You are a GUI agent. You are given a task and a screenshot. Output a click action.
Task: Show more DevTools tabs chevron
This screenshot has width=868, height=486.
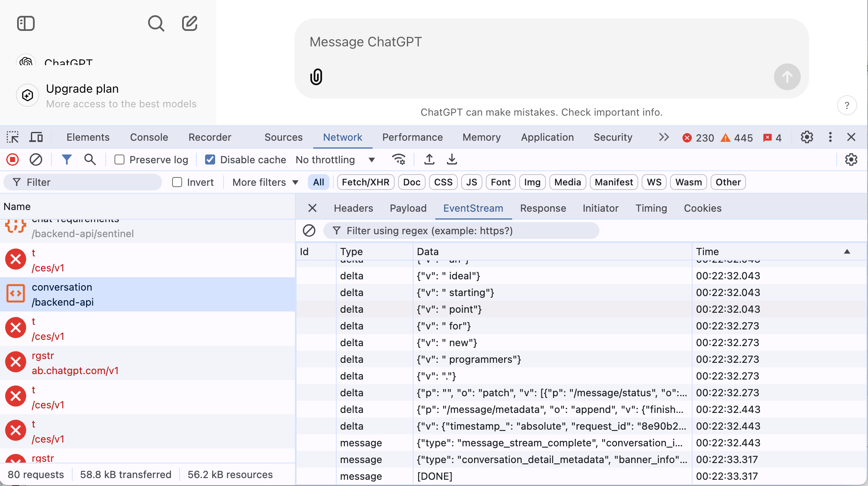point(664,137)
